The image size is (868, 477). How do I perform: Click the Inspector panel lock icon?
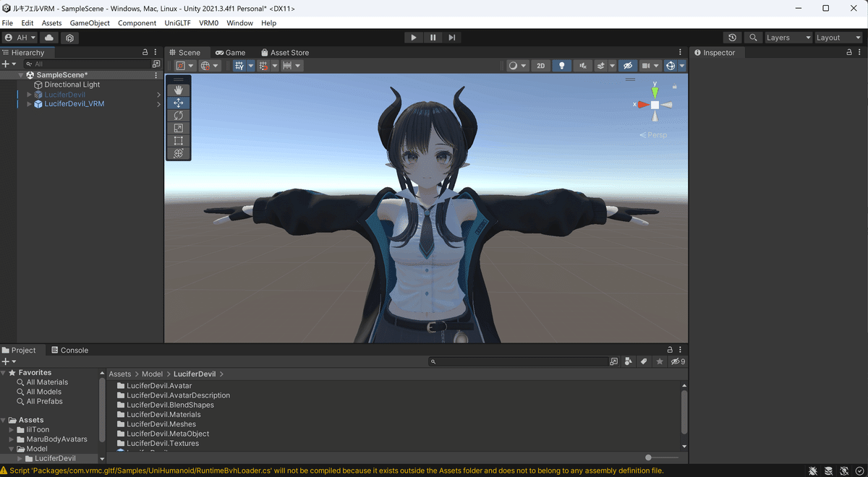(x=849, y=53)
